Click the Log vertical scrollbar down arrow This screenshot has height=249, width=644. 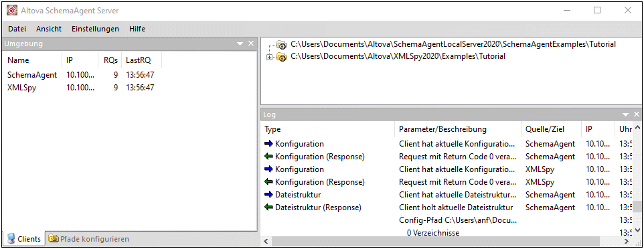click(x=637, y=230)
